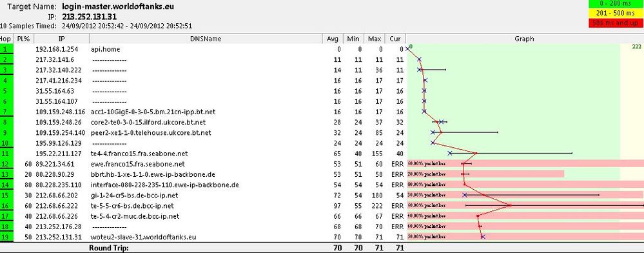The image size is (644, 253).
Task: Click IP address 31.55.164.63
Action: [x=55, y=91]
